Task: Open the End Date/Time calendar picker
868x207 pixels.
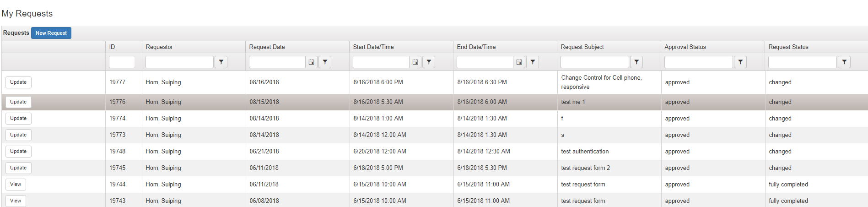Action: coord(519,62)
